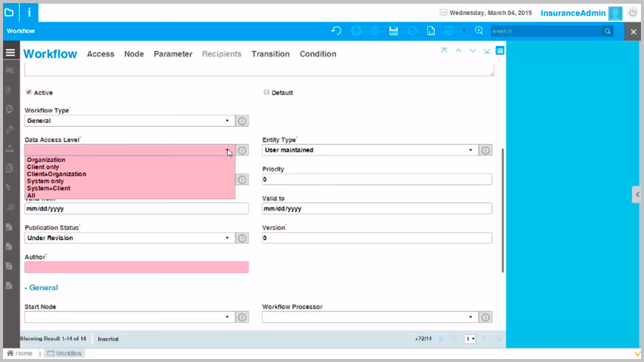644x362 pixels.
Task: Click the Workflow tab in bottom bar
Action: coord(64,354)
